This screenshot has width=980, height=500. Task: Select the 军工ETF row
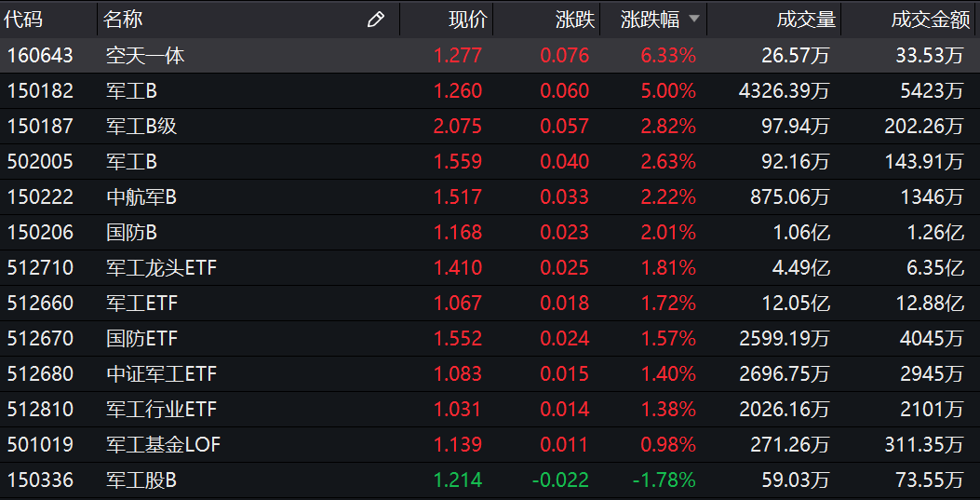pyautogui.click(x=141, y=304)
